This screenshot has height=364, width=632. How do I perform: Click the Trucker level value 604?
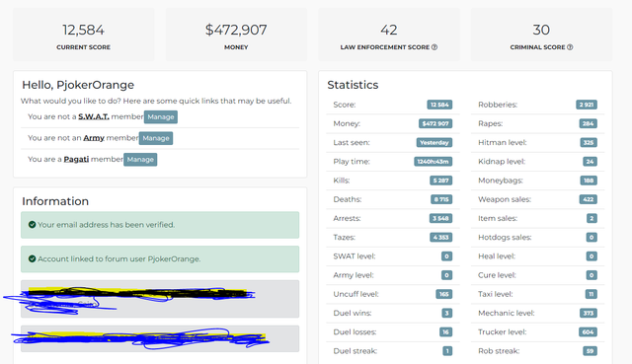[x=589, y=331]
